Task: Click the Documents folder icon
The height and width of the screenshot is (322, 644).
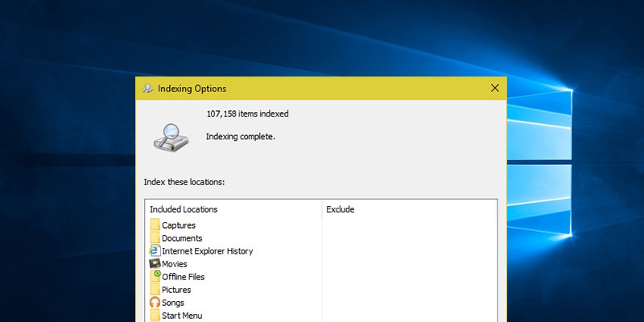Action: pos(155,238)
